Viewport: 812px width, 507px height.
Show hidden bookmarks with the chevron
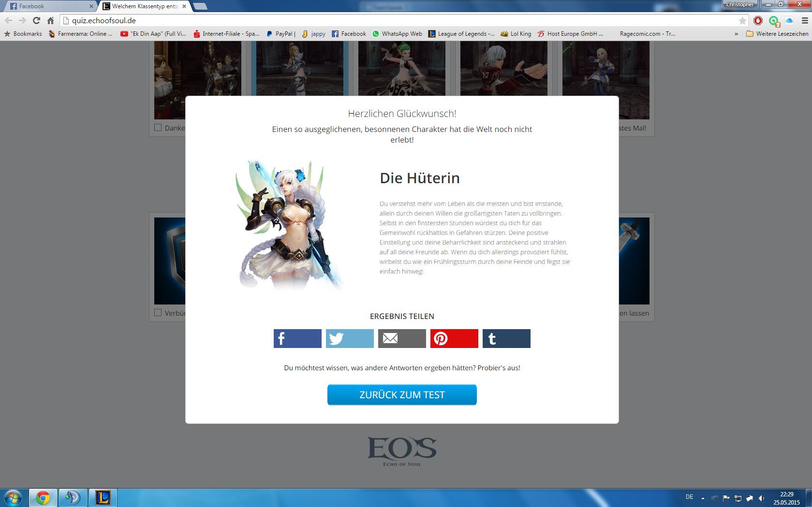[x=737, y=34]
